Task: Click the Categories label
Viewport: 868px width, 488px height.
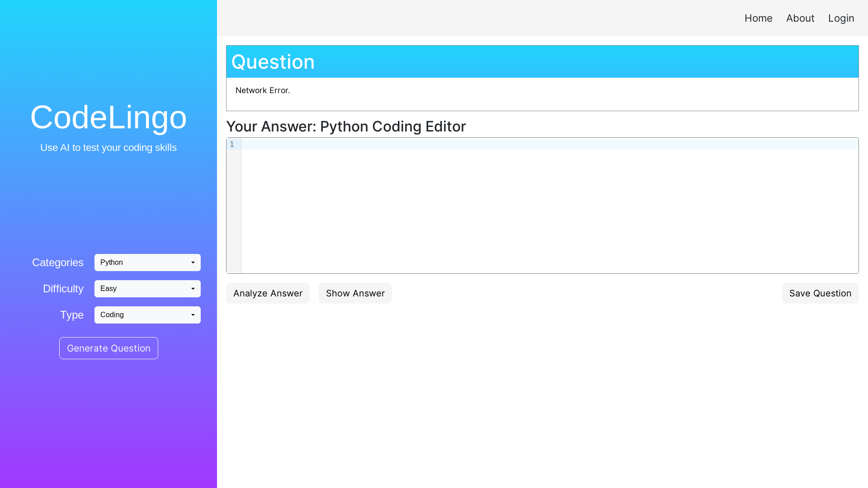Action: (x=58, y=263)
